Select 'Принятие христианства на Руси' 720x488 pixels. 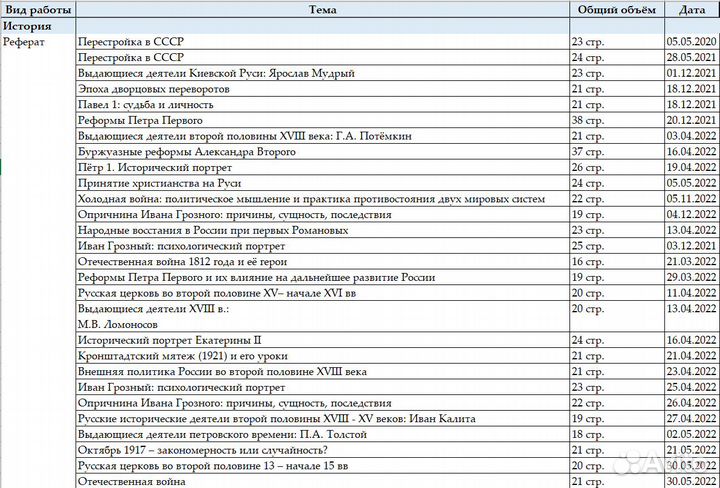coord(322,183)
